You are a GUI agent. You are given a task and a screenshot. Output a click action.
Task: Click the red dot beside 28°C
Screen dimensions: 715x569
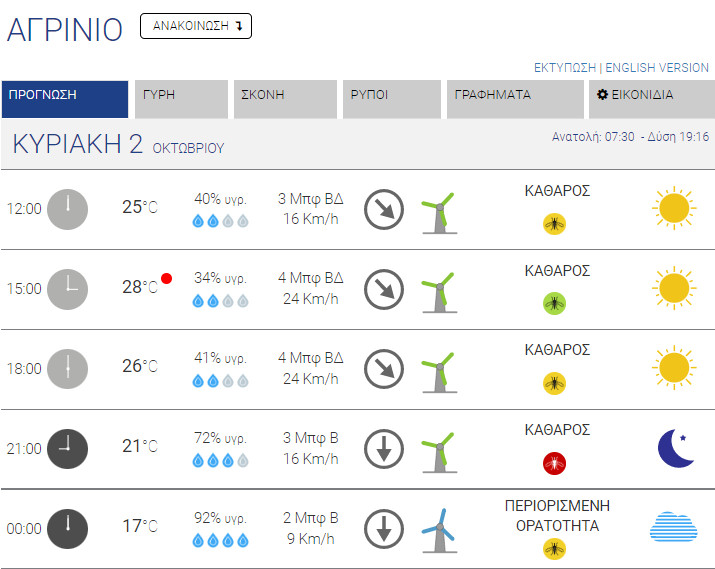[166, 279]
